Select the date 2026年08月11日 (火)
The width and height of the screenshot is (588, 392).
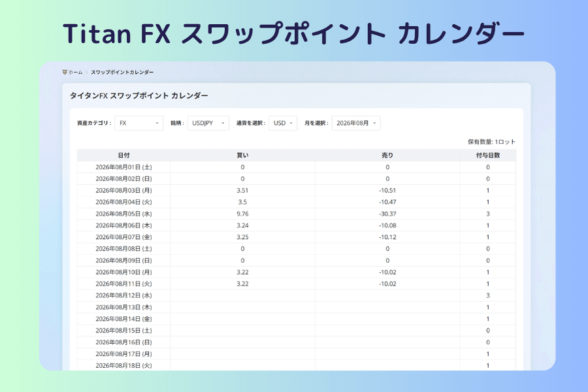click(123, 284)
